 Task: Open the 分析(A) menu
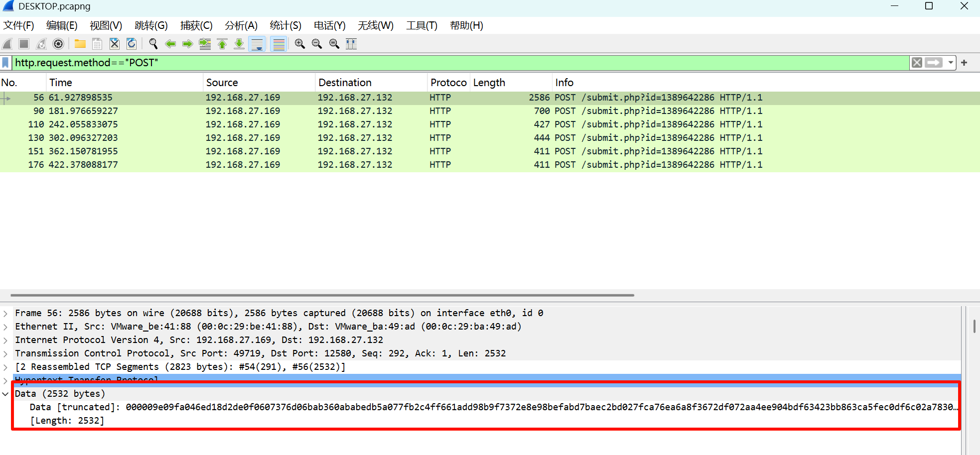(x=241, y=25)
